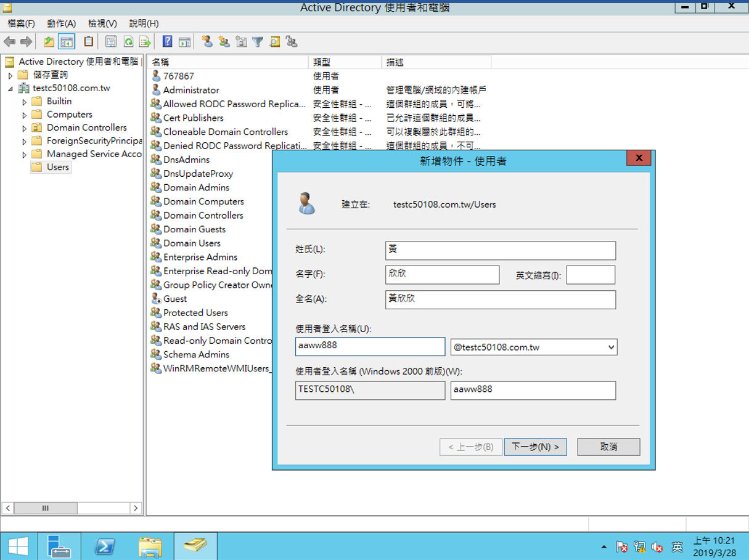Switch input language via the 英 indicator
749x560 pixels.
677,547
